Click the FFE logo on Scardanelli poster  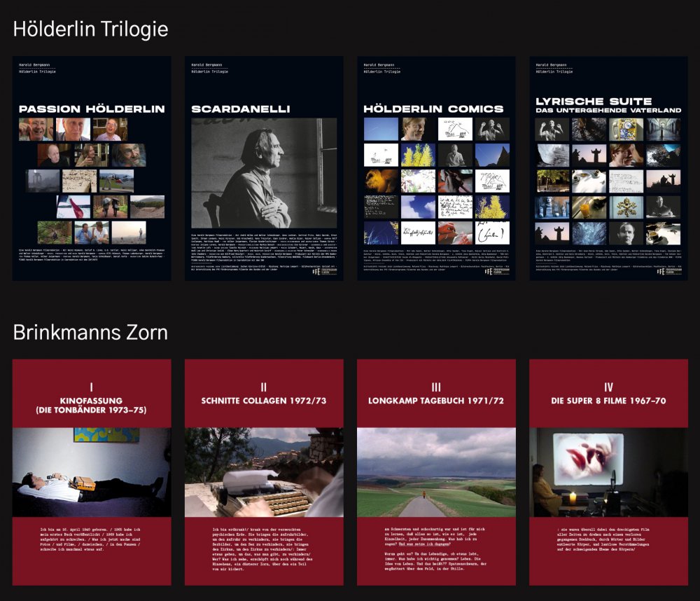(x=316, y=272)
